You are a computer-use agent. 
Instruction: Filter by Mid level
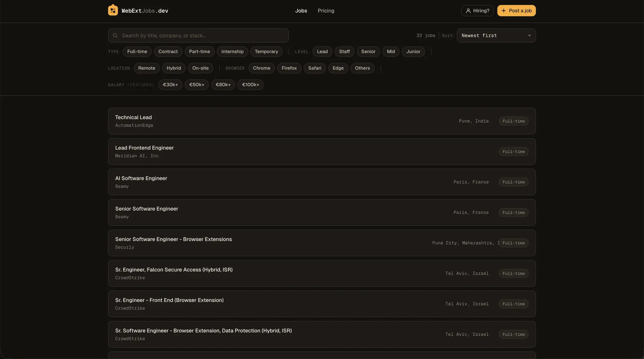coord(391,52)
